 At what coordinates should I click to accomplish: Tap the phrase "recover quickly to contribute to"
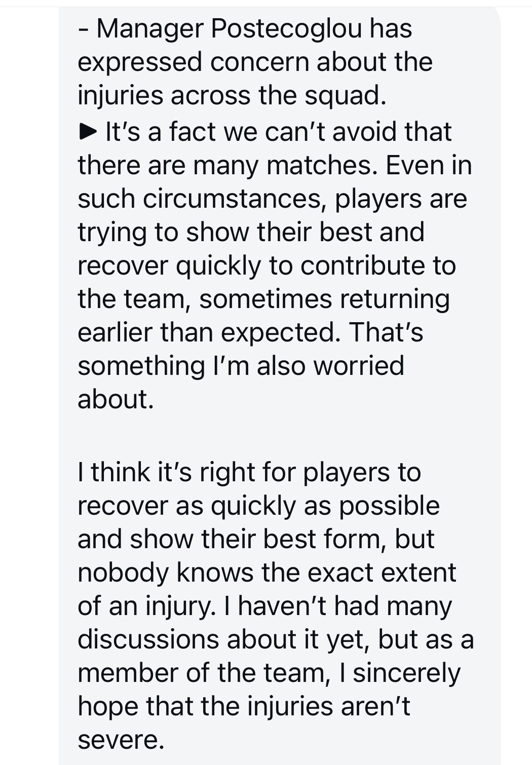[x=267, y=266]
